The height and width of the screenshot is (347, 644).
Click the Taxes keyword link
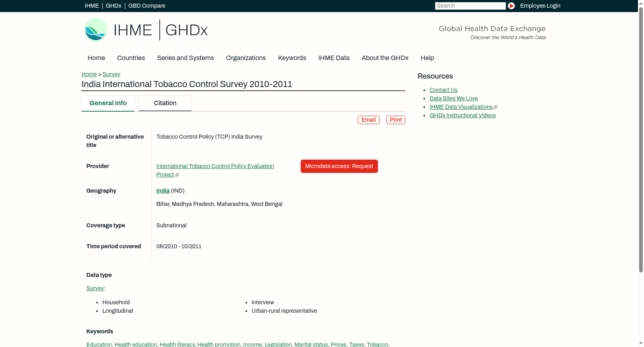coord(357,344)
